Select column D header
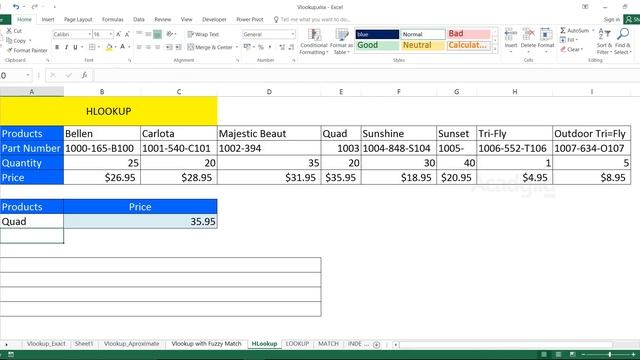The width and height of the screenshot is (640, 360). [x=269, y=92]
